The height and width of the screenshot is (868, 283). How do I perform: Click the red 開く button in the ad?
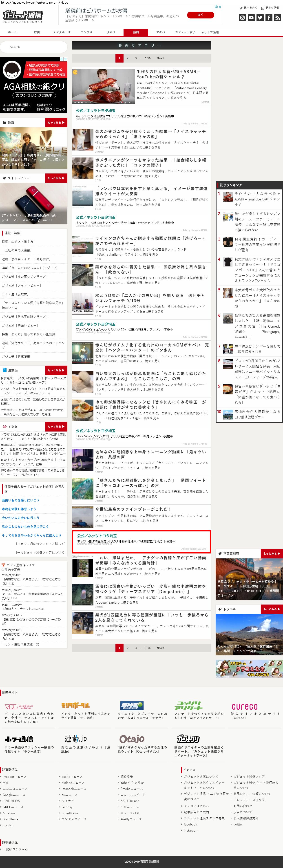pos(201,15)
